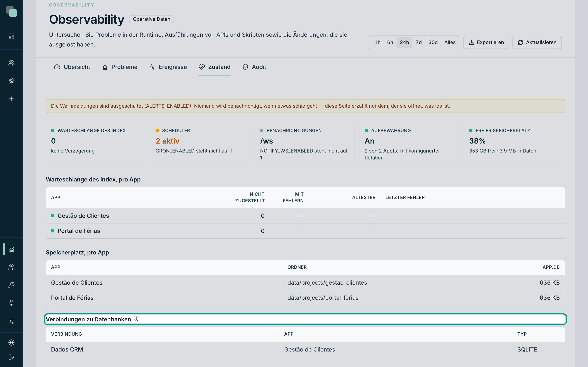Screen dimensions: 588x367
Task: Show info icon next to Verbindungen zu Datenbanken
Action: tap(137, 319)
